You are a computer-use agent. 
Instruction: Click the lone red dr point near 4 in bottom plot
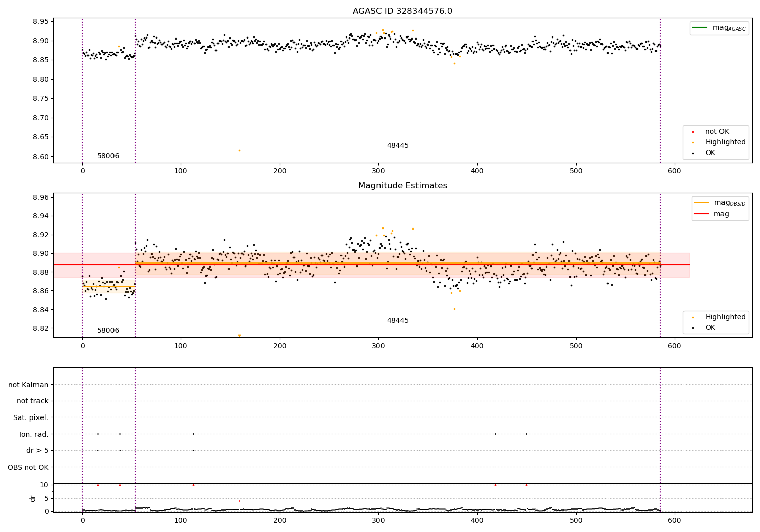point(239,501)
